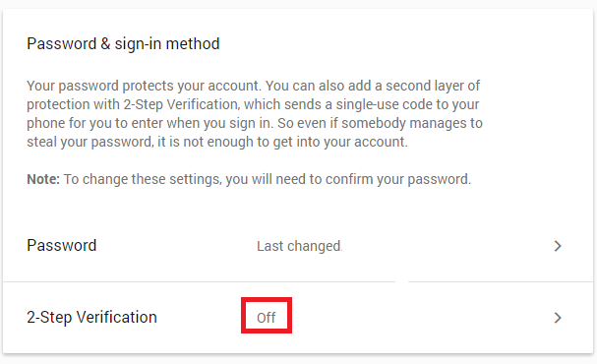This screenshot has height=364, width=597.
Task: Click the bold Note: label
Action: click(x=43, y=179)
